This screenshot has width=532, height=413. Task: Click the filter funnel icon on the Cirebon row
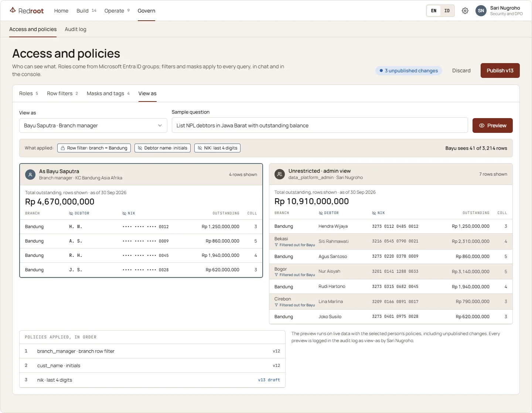click(276, 305)
